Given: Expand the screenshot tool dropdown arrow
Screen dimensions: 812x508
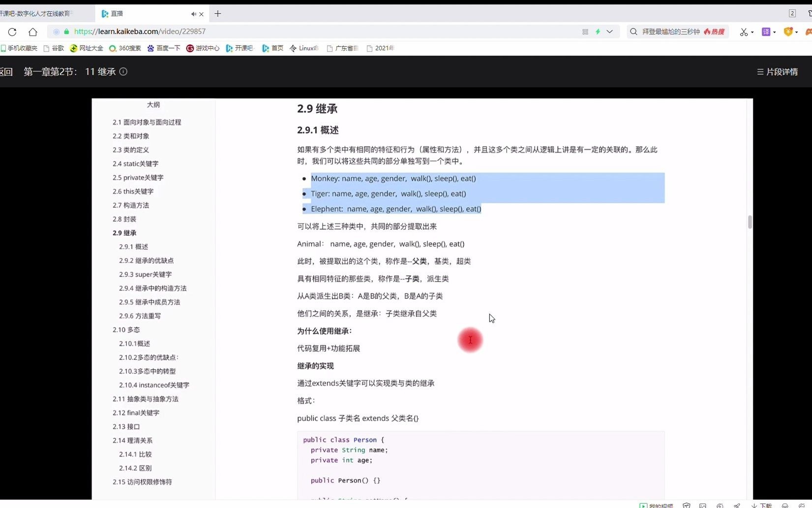Looking at the screenshot, I should coord(752,32).
